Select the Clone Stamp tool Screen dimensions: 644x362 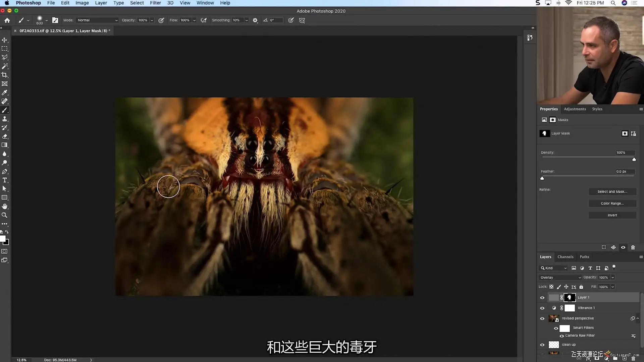click(x=5, y=119)
